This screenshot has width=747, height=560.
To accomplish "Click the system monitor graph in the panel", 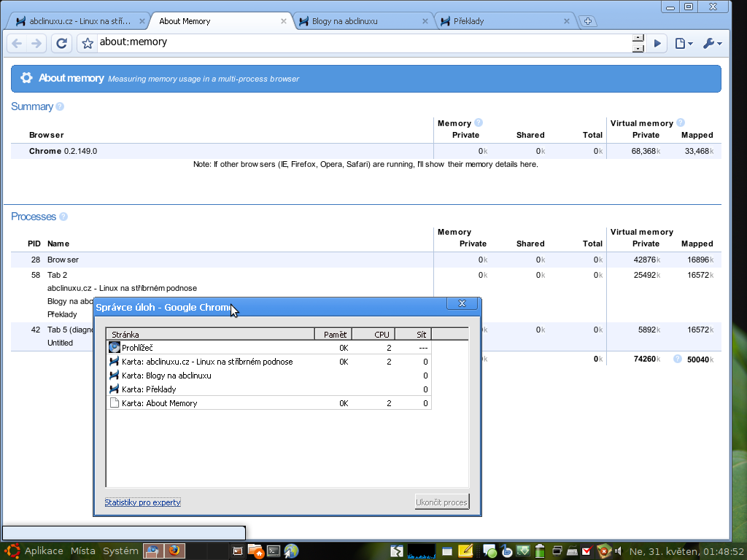I will point(421,551).
